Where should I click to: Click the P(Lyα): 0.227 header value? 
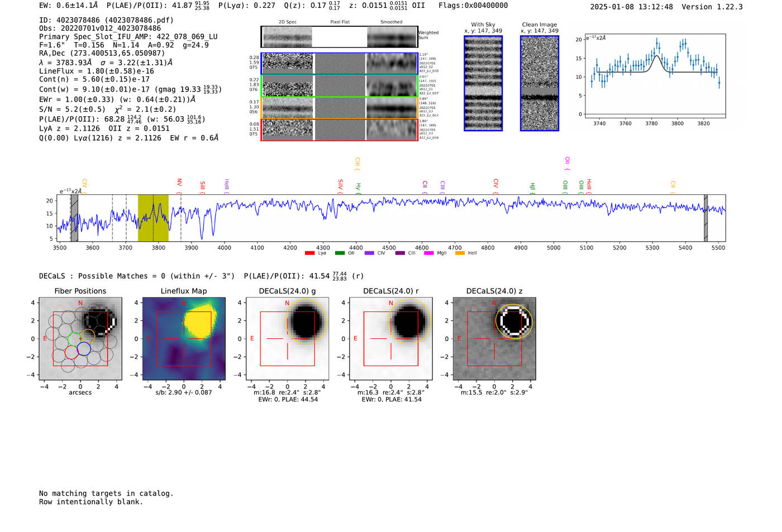pos(247,6)
